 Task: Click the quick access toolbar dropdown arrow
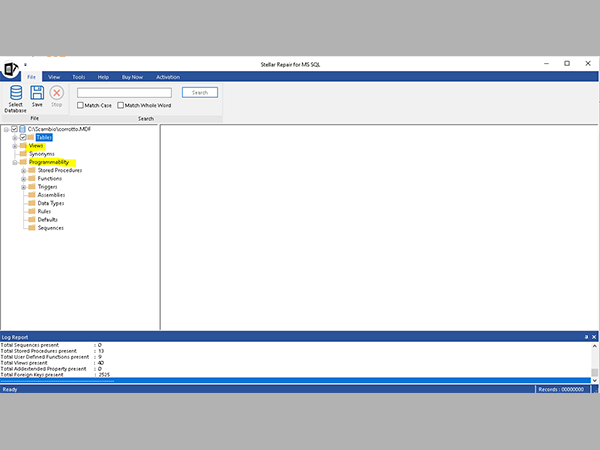(x=25, y=65)
